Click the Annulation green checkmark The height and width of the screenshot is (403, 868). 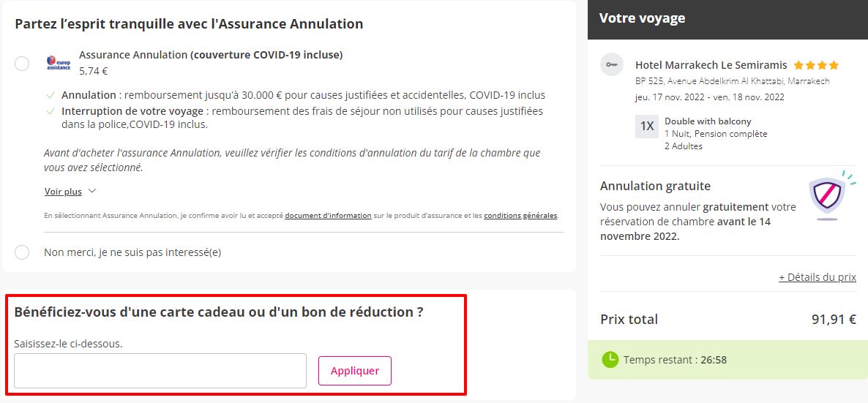50,95
